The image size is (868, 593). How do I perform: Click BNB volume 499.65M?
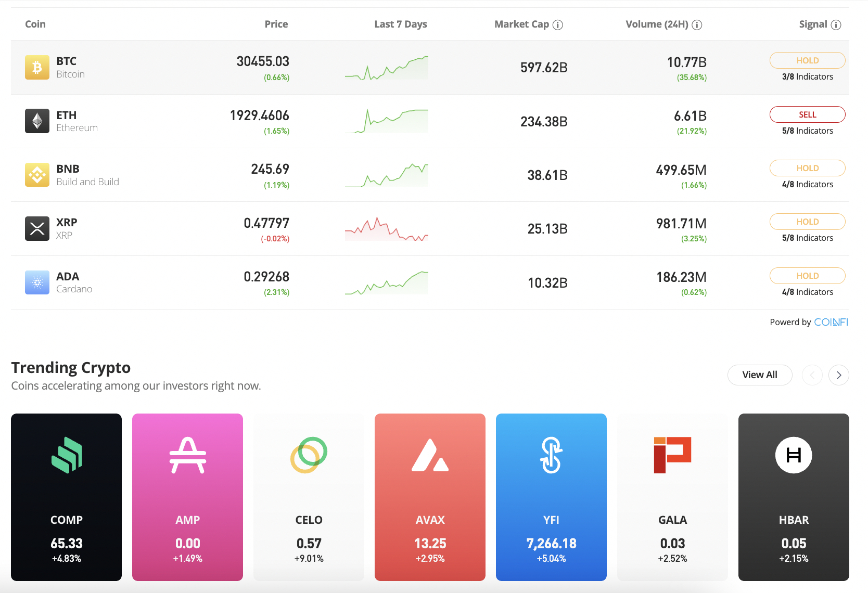click(681, 170)
